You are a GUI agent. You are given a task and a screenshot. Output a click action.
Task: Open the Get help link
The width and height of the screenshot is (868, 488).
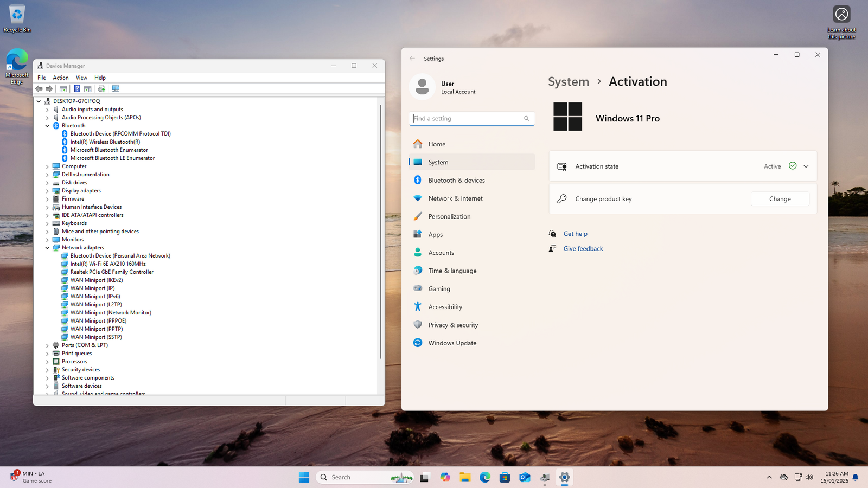[x=575, y=234]
